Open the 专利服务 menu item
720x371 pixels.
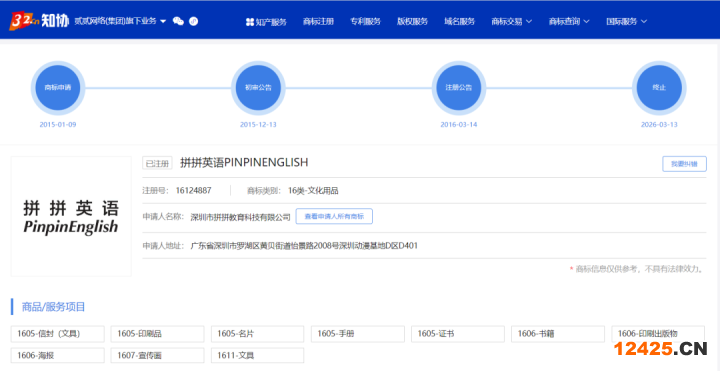click(x=366, y=22)
